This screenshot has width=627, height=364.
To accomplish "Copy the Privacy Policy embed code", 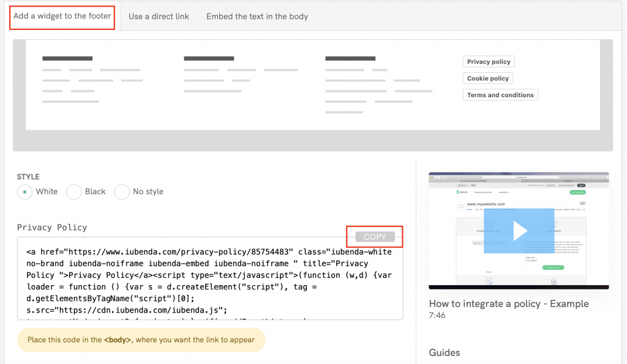I will click(374, 237).
